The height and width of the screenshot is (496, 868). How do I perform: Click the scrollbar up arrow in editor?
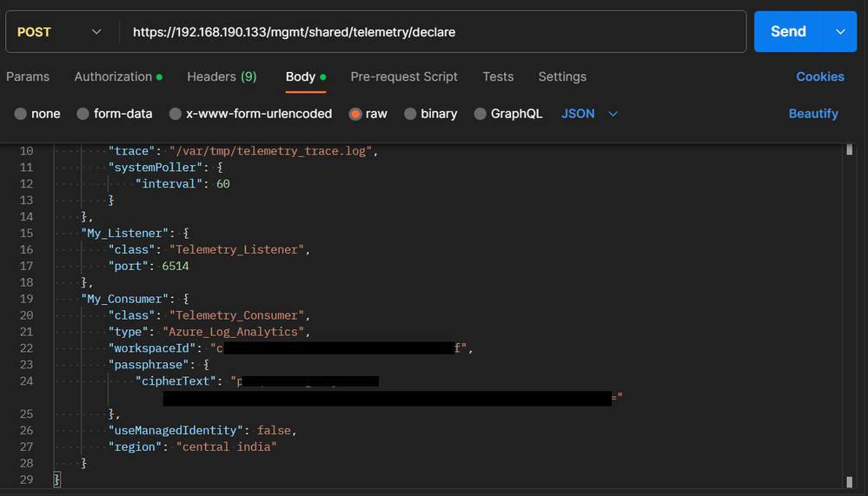(x=849, y=149)
